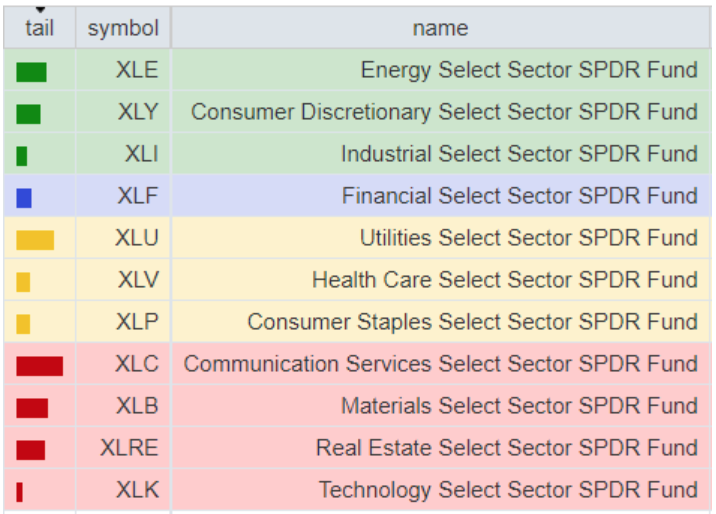Select the XLV symbol cell
716x514 pixels.
tap(137, 281)
